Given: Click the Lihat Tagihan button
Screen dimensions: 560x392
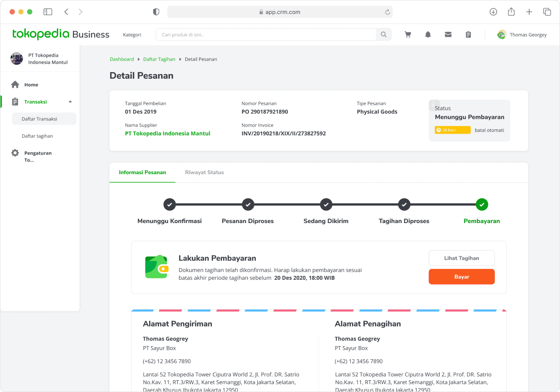Looking at the screenshot, I should point(462,258).
